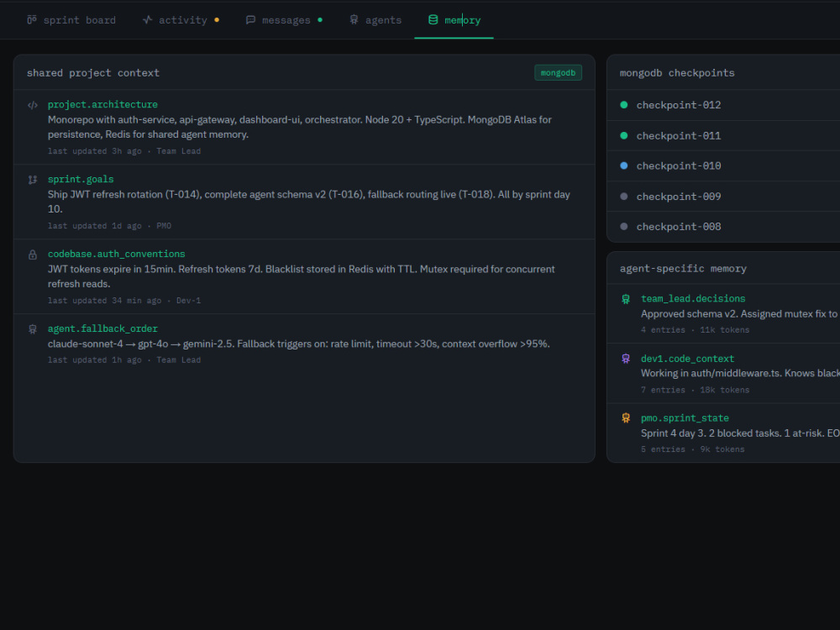840x630 pixels.
Task: Select checkpoint-010 row
Action: (x=723, y=165)
